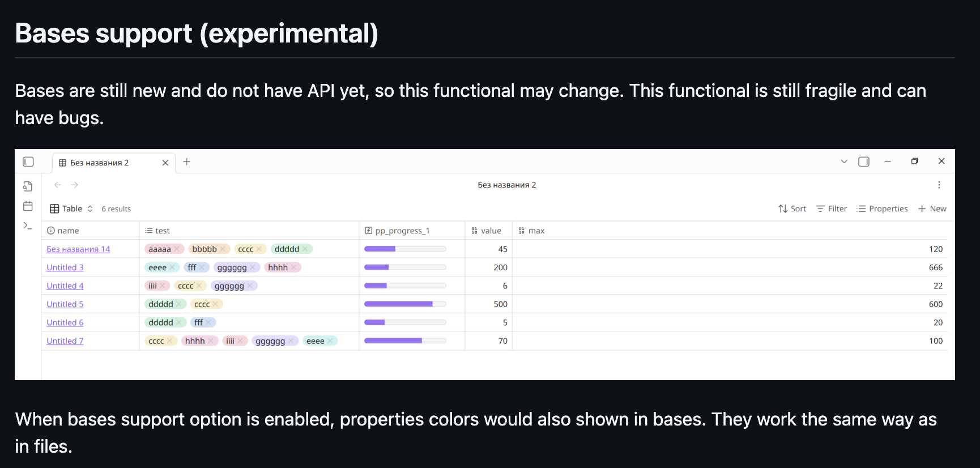Click the progress bar in Untitled 5 row
Image resolution: width=980 pixels, height=468 pixels.
405,304
